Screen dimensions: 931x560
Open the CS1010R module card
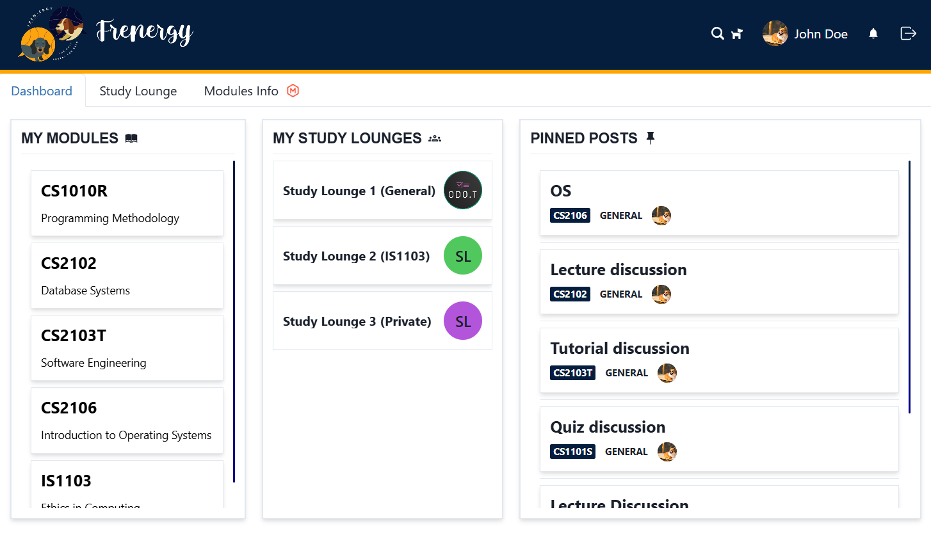(127, 203)
